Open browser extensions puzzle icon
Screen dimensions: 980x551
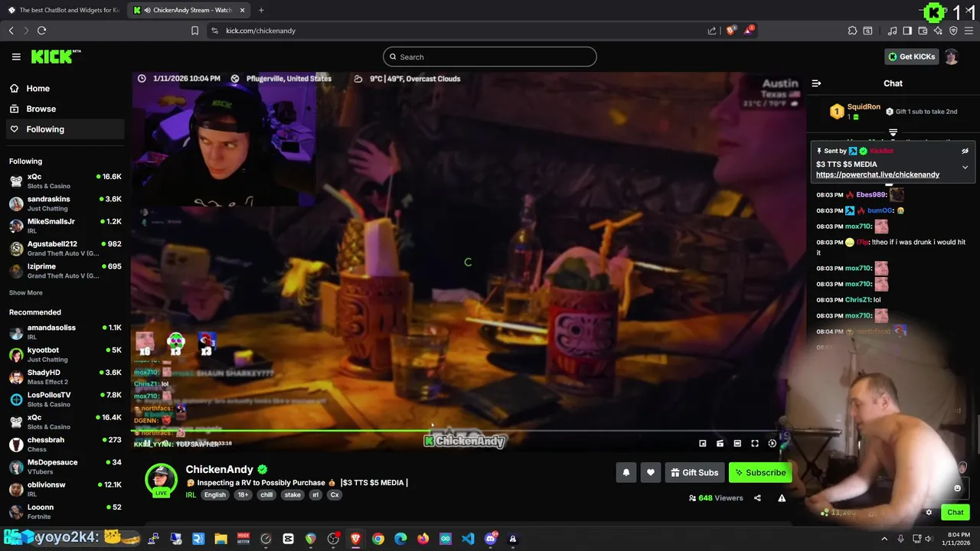tap(852, 31)
